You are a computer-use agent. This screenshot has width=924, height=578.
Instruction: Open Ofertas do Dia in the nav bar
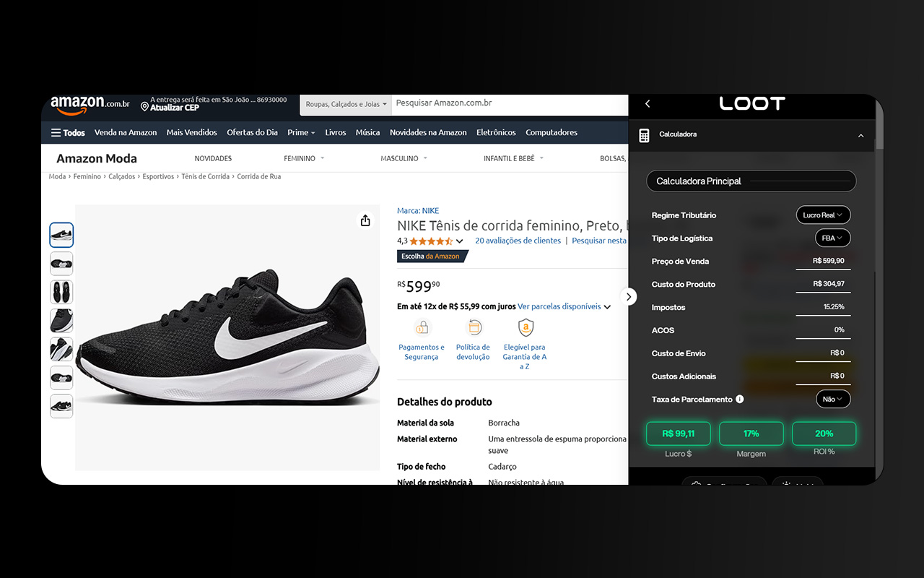(252, 132)
